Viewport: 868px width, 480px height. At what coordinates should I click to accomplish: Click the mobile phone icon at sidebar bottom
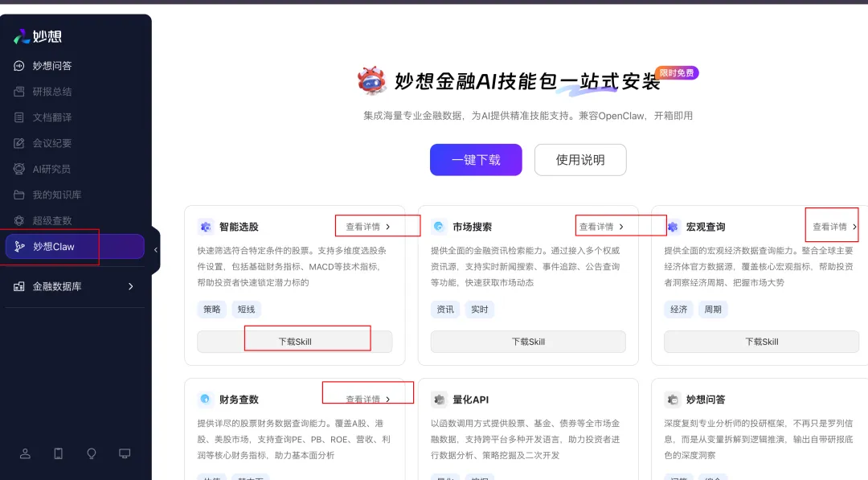click(x=58, y=453)
